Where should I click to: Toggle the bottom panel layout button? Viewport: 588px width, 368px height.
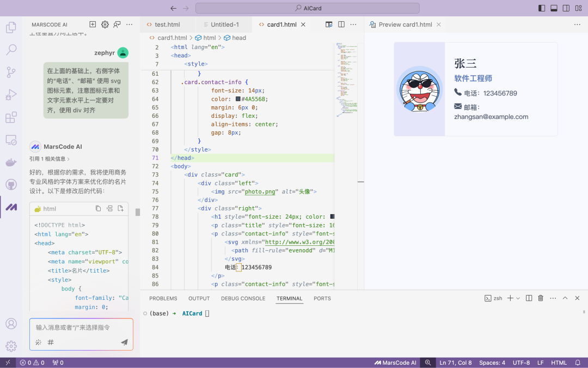(554, 8)
